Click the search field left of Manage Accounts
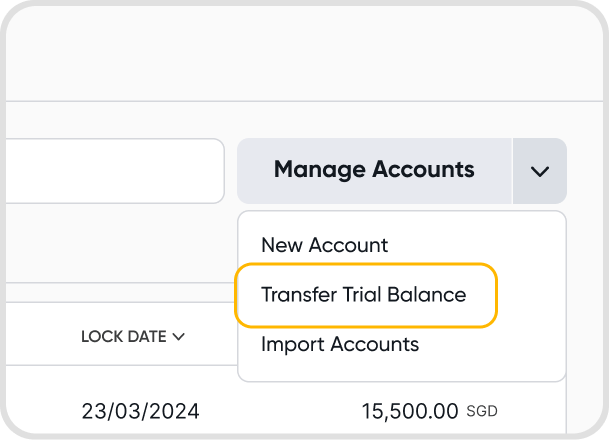 coord(115,171)
